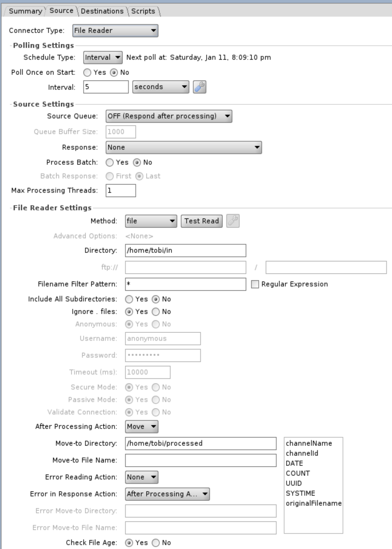Set Ignore . files to No
This screenshot has width=392, height=549.
point(156,312)
